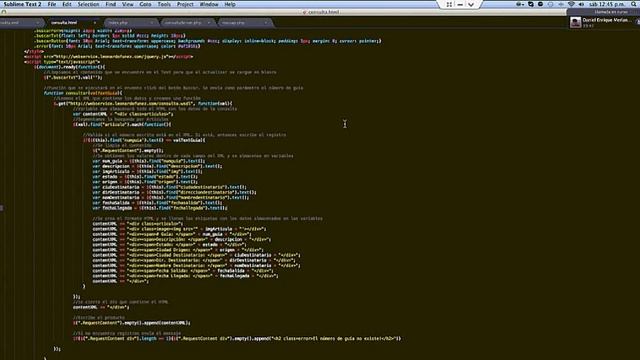Click the jquery.js script src URL
This screenshot has height=360, width=640.
(x=110, y=57)
